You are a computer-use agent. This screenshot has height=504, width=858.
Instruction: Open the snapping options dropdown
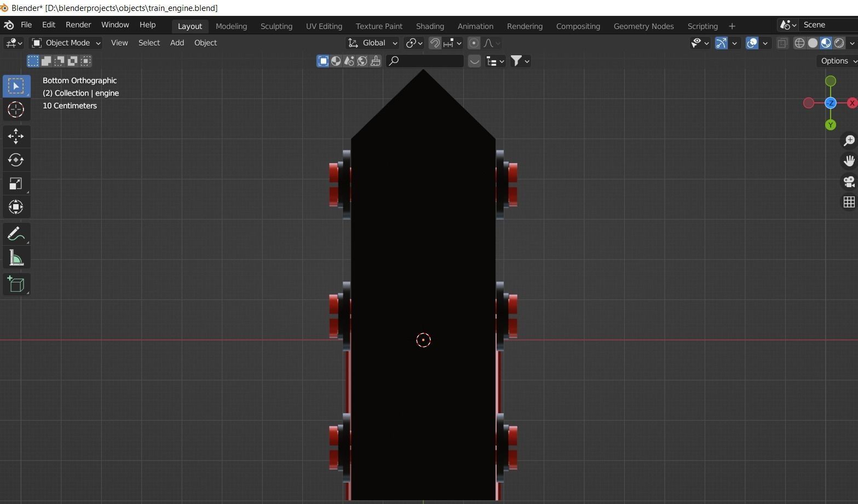click(x=453, y=43)
